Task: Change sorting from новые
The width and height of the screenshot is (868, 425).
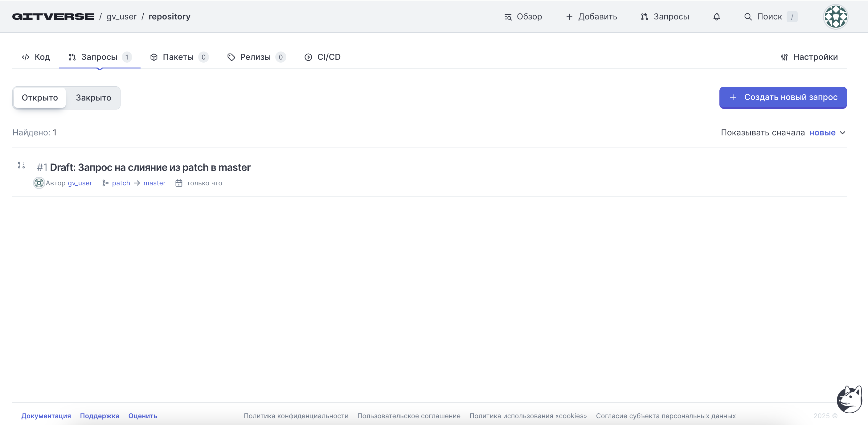Action: tap(822, 132)
